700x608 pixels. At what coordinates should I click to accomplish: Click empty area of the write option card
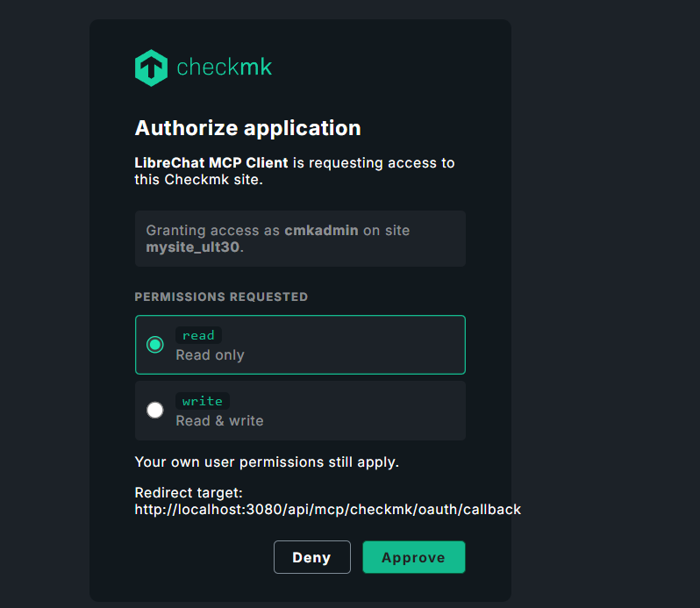366,411
